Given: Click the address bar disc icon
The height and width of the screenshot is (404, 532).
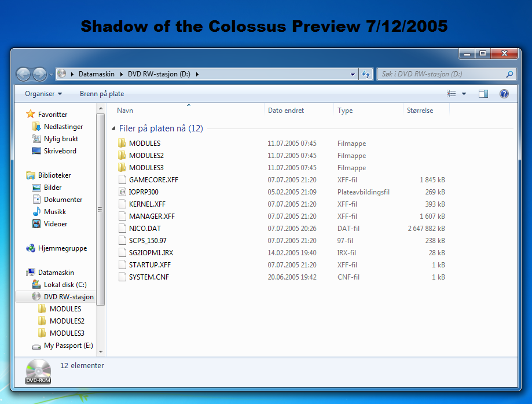Looking at the screenshot, I should coord(62,74).
